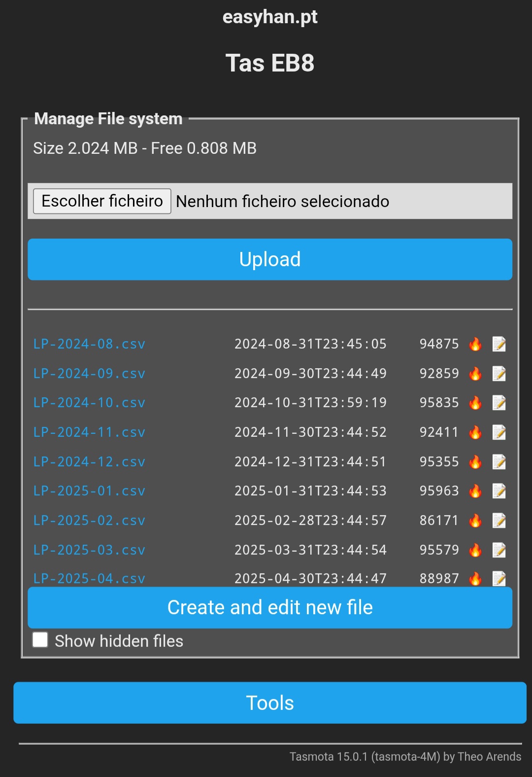Viewport: 532px width, 777px height.
Task: Open Create and edit new file
Action: click(270, 607)
